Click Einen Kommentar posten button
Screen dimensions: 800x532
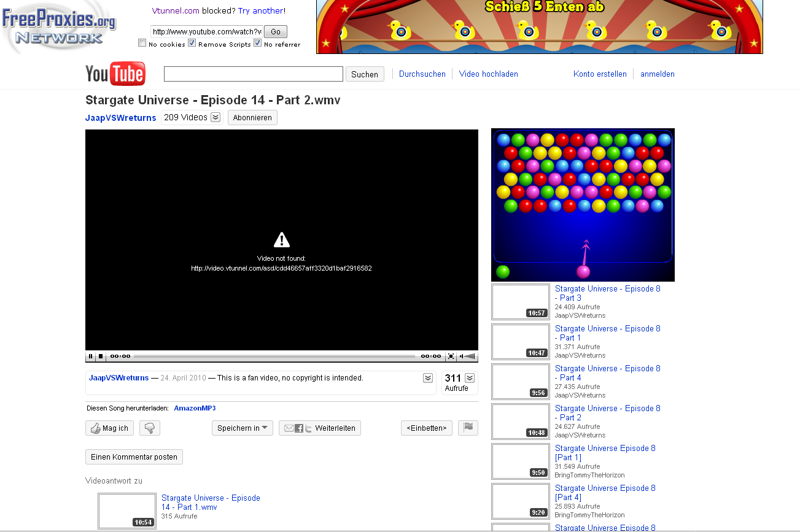pyautogui.click(x=134, y=457)
